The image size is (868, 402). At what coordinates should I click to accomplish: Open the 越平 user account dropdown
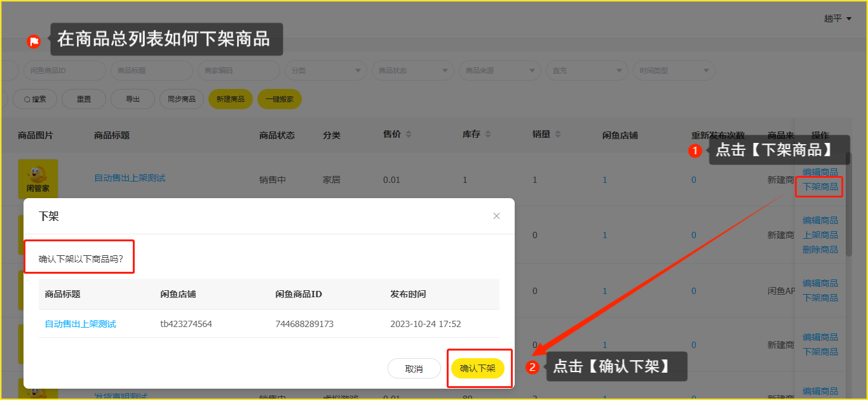click(837, 19)
